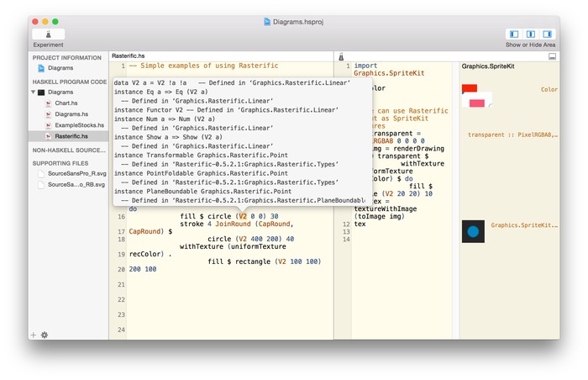Open SourceSa...o_RB.svg supporting file
The image size is (588, 380).
tap(76, 184)
